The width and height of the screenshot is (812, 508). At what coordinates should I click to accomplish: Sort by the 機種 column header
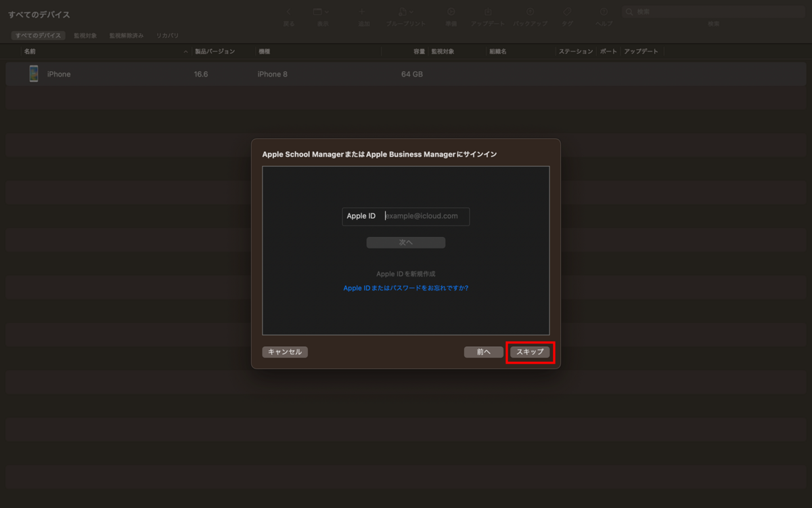[x=318, y=51]
